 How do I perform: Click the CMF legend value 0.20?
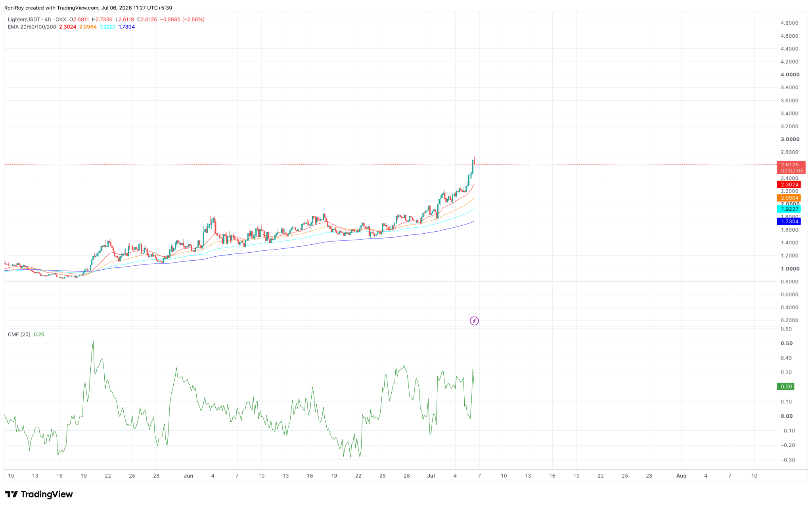[x=39, y=334]
